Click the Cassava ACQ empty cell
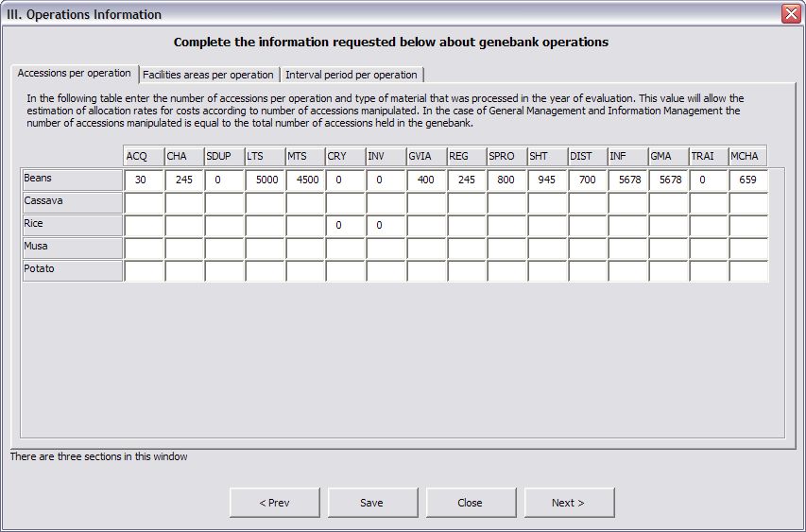The width and height of the screenshot is (806, 532). click(x=143, y=202)
